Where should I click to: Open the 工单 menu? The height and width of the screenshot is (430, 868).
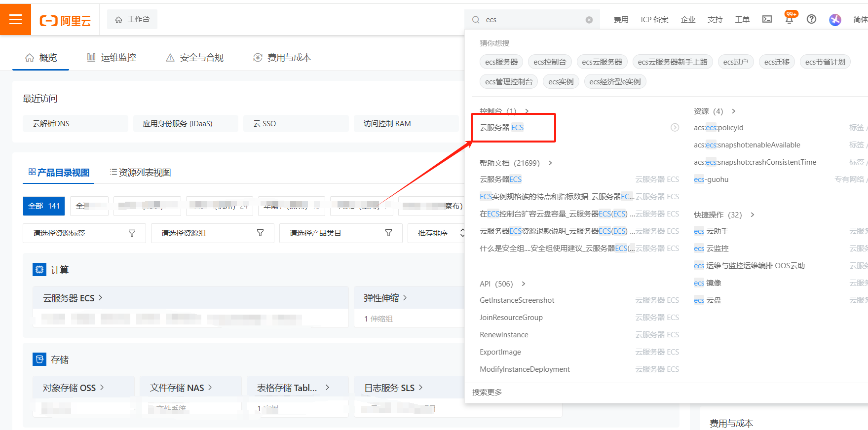click(742, 20)
